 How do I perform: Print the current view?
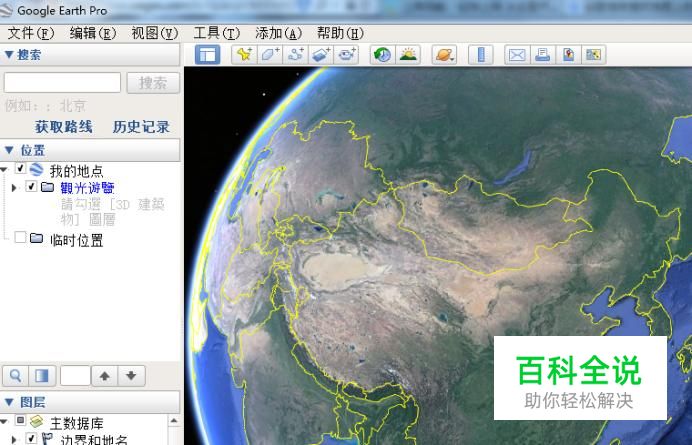point(542,55)
